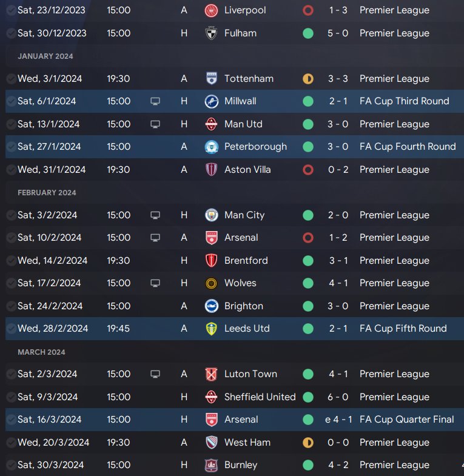Collapse the January 2024 month section
Screen dimensions: 464x476
coord(45,56)
